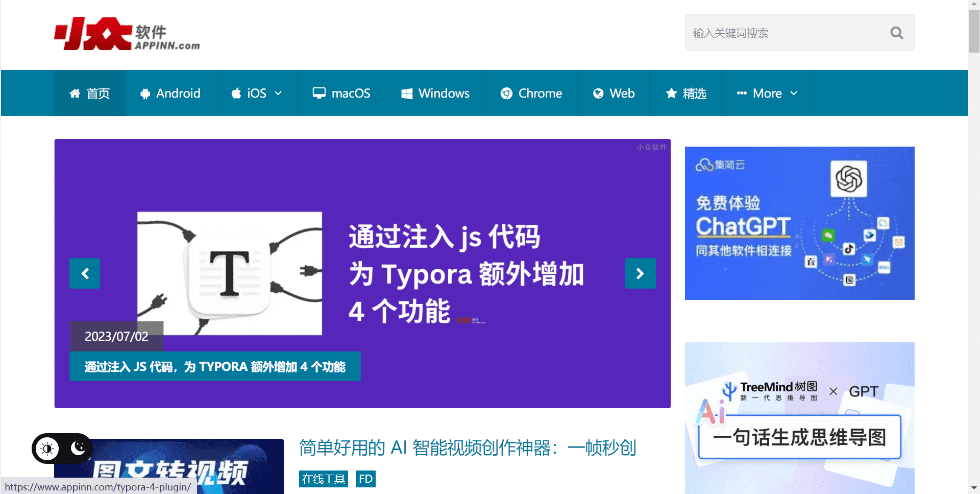The width and height of the screenshot is (980, 494).
Task: Open the AI 智能视频创作神器 article link
Action: coord(467,448)
